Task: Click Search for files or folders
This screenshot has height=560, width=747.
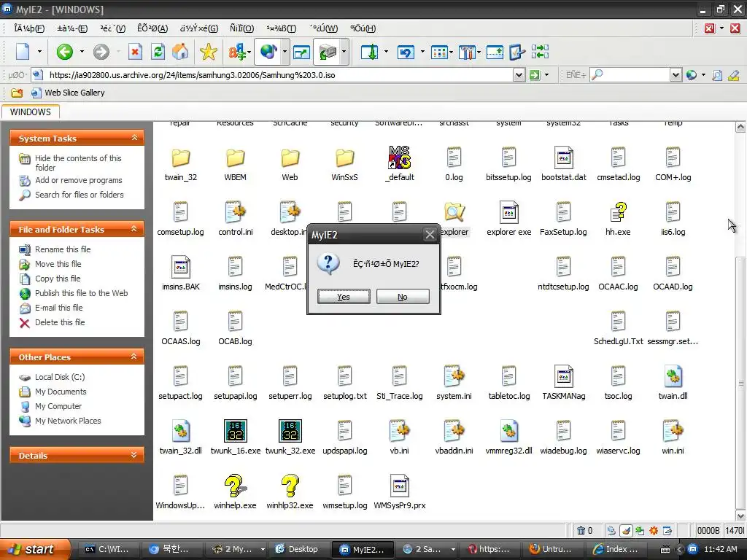Action: click(79, 195)
